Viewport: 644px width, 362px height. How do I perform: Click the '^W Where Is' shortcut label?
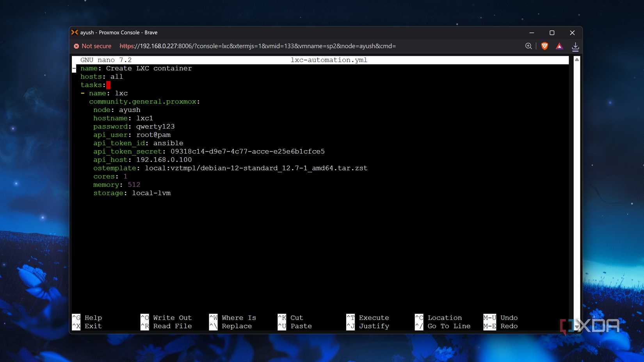[x=233, y=318]
